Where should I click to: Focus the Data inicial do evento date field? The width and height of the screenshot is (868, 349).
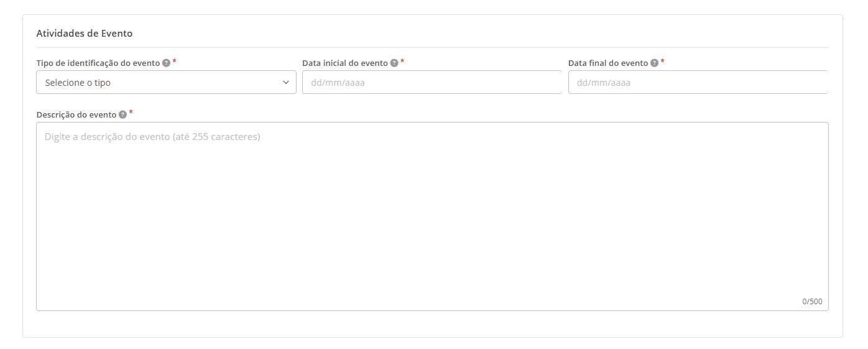[432, 82]
